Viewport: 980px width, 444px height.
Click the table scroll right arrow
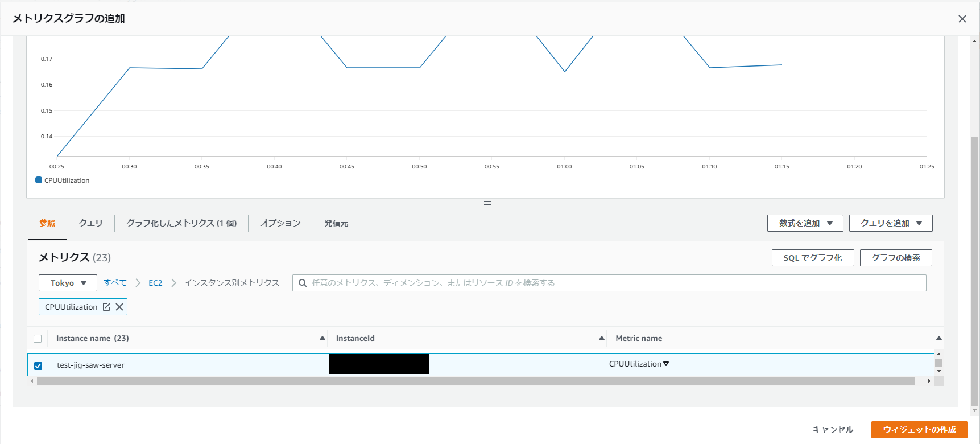(929, 381)
